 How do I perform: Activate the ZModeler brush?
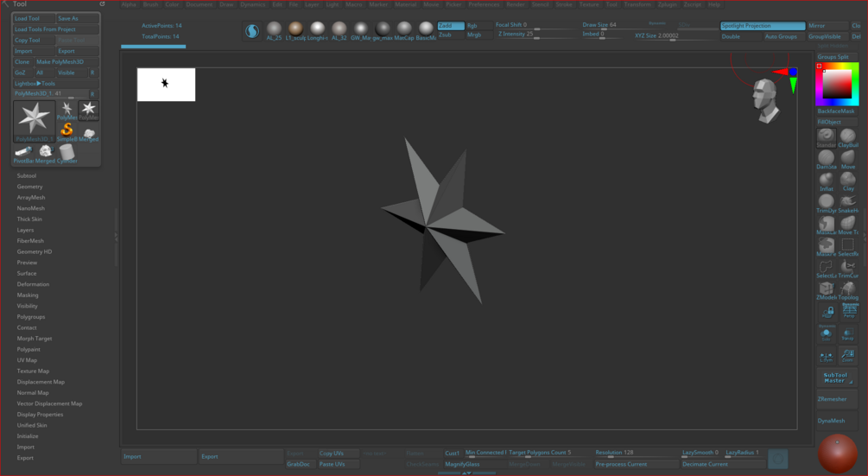tap(826, 290)
